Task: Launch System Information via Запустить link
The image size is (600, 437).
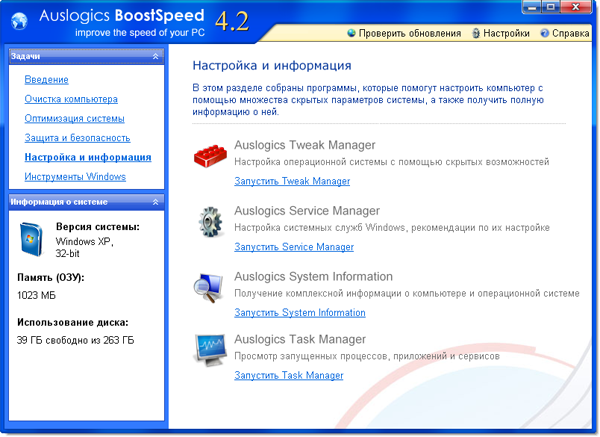Action: [300, 313]
